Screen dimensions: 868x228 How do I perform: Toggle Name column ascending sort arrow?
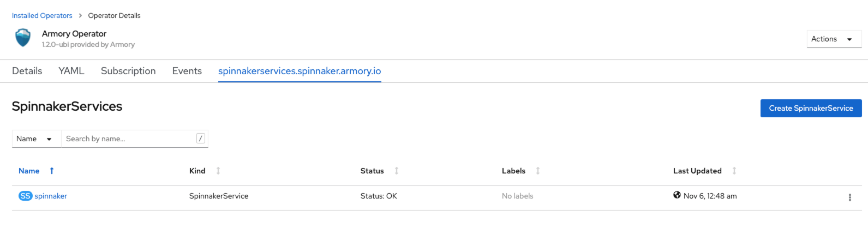52,171
